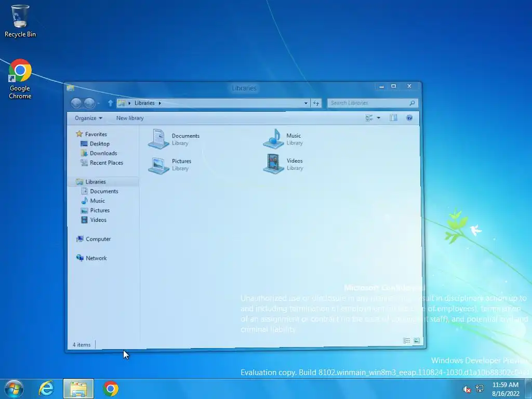Open the view options dropdown arrow

378,118
